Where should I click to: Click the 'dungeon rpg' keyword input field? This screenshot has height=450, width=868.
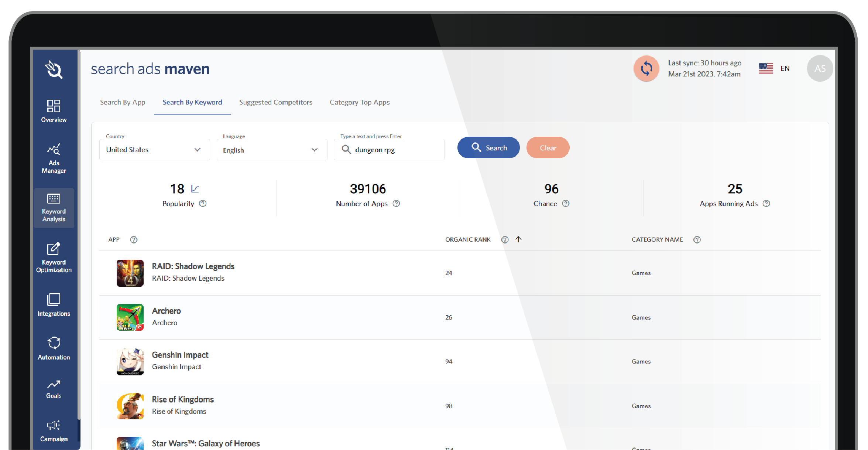tap(389, 150)
